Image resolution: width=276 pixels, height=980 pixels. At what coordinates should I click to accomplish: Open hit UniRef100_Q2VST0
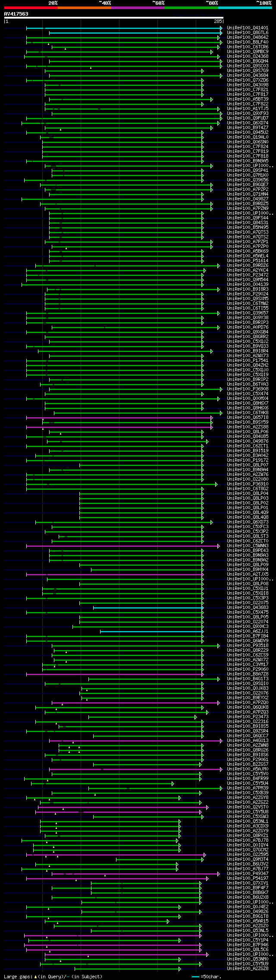[248, 807]
